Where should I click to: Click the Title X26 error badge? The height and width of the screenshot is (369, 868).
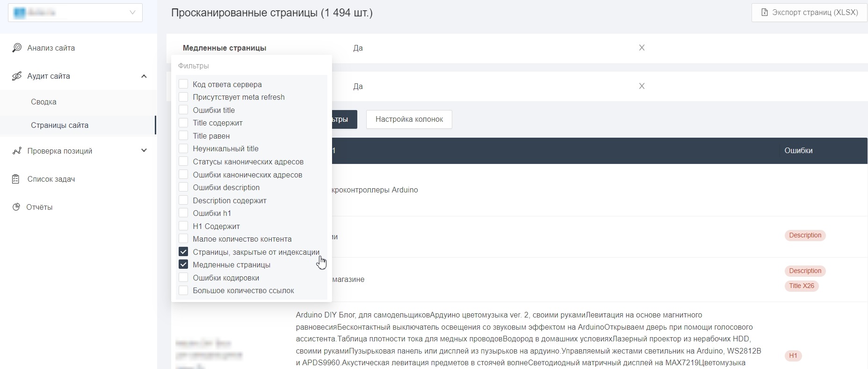(801, 286)
